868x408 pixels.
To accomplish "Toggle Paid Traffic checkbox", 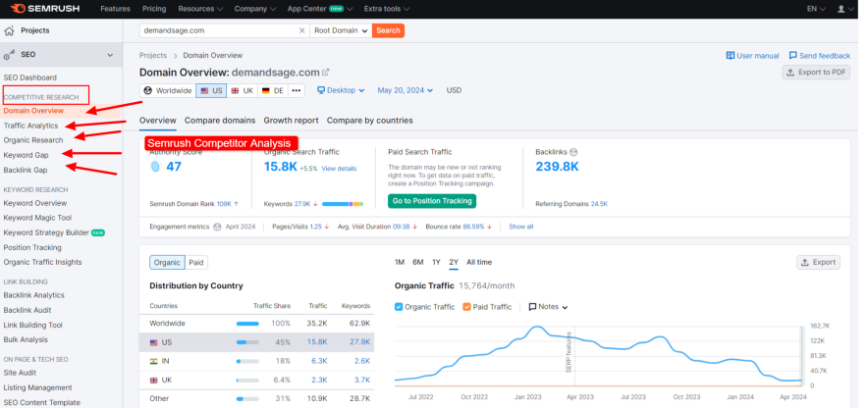I will [x=466, y=307].
